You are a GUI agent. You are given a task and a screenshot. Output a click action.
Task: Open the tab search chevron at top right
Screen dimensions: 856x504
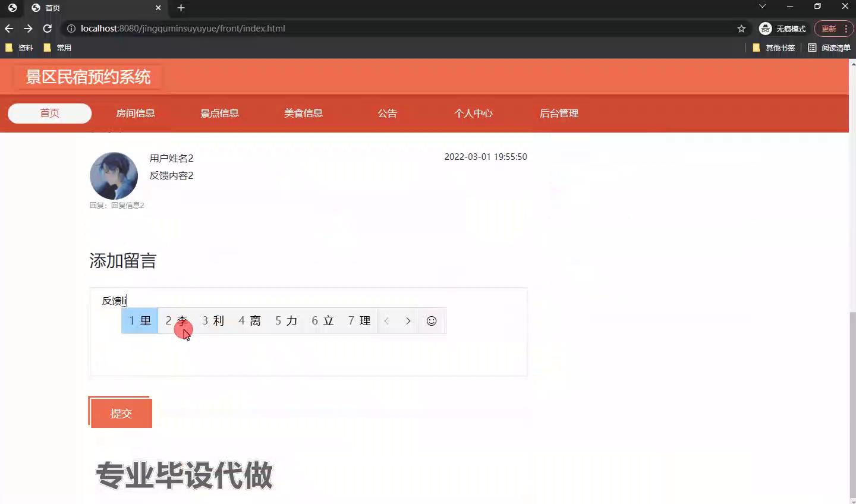click(762, 6)
